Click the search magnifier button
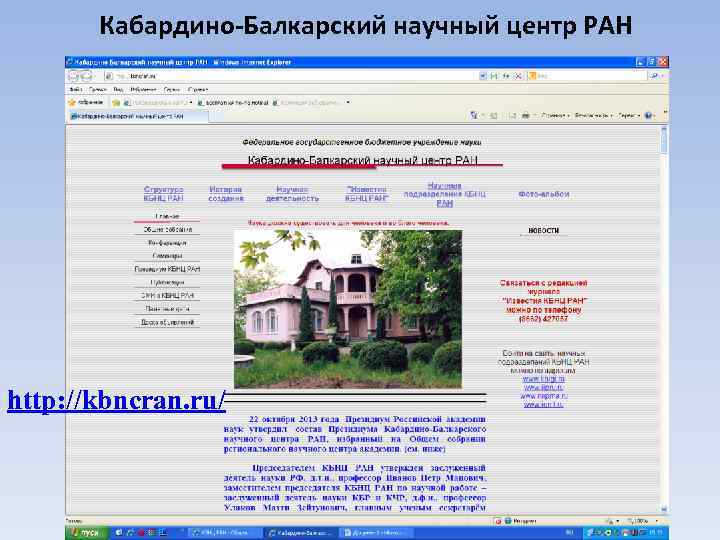The image size is (720, 540). pos(653,76)
